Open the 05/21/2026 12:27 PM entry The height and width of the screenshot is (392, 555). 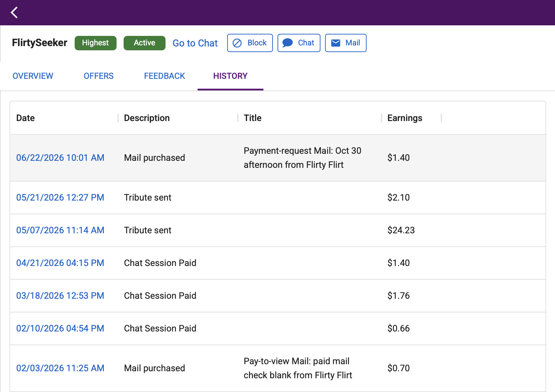pos(60,197)
